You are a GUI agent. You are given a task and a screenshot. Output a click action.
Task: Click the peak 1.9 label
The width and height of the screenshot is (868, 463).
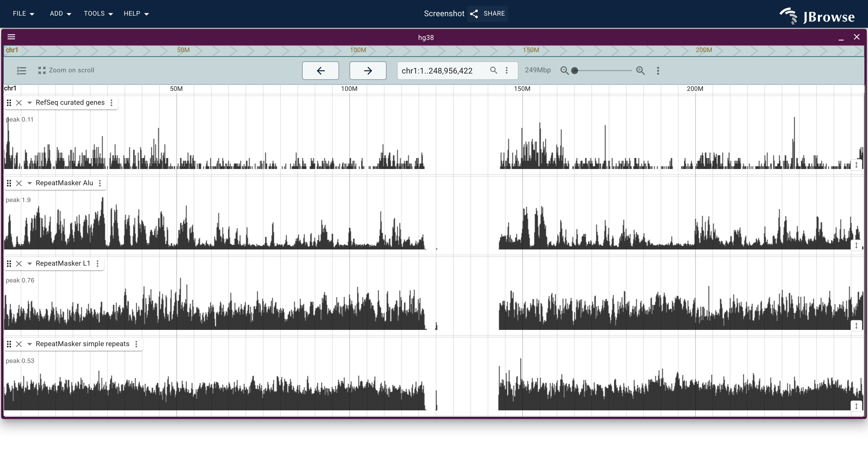pos(18,200)
